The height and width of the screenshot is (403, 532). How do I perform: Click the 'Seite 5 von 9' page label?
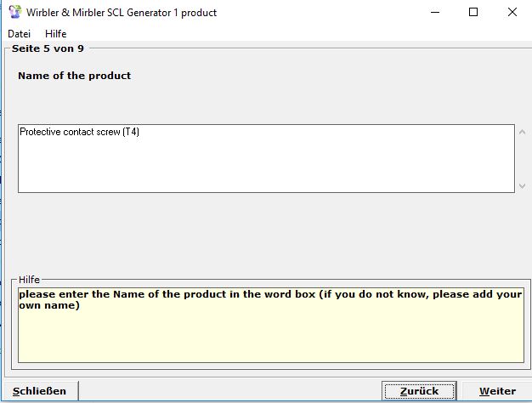coord(48,49)
